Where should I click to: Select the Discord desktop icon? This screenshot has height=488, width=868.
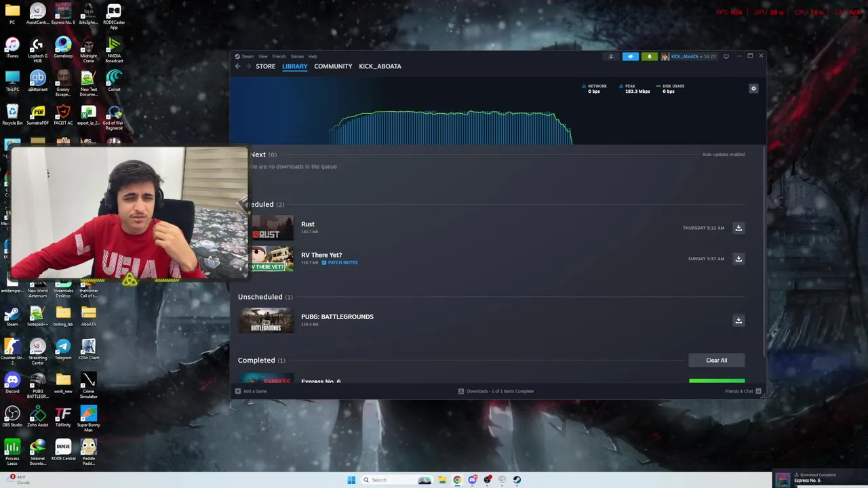coord(12,383)
